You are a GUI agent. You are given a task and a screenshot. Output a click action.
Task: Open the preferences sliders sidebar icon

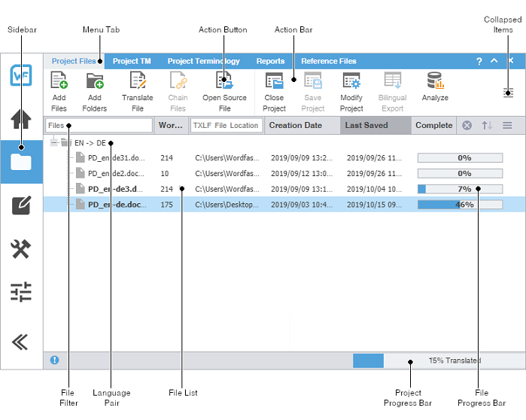[x=21, y=292]
